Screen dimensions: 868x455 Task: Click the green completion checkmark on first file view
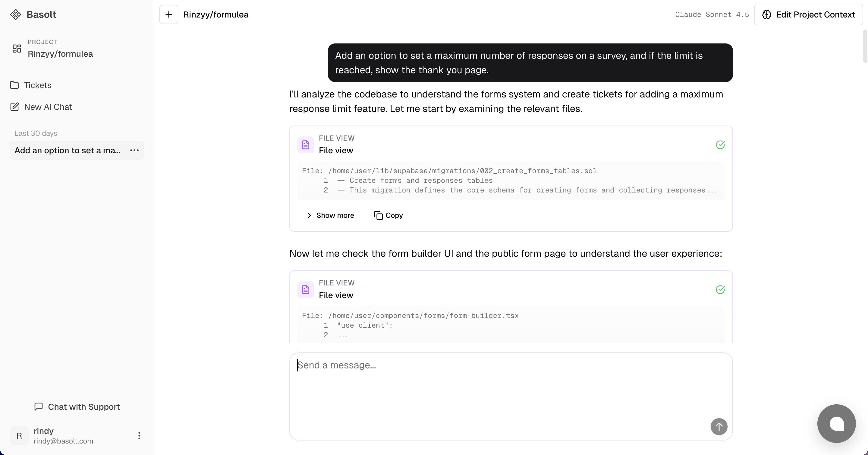[x=720, y=145]
